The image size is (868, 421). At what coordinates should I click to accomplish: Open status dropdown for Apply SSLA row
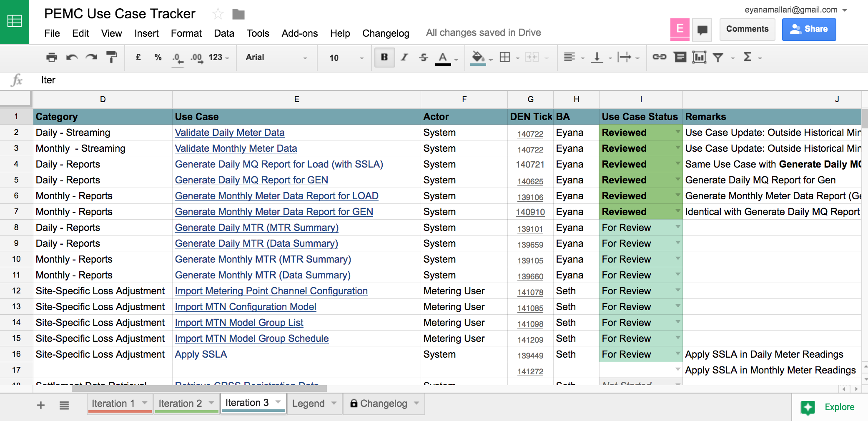point(678,353)
